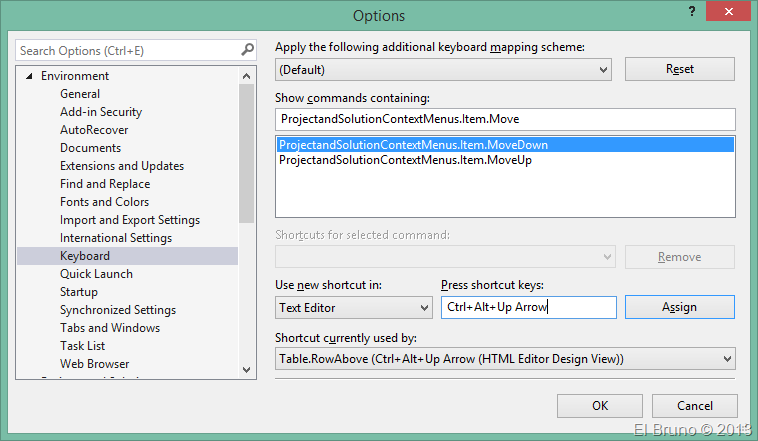Viewport: 758px width, 441px height.
Task: Collapse the Environment tree node
Action: [29, 76]
